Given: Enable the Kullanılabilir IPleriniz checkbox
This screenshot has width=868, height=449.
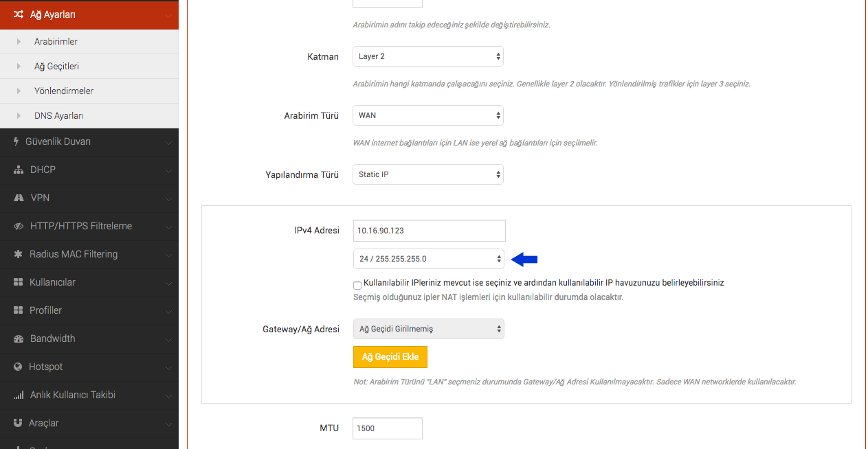Looking at the screenshot, I should 357,285.
